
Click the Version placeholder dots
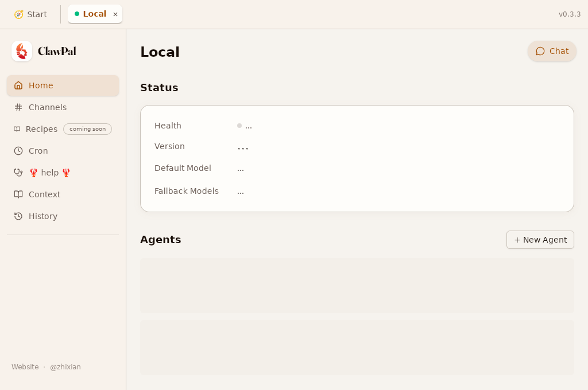coord(243,149)
